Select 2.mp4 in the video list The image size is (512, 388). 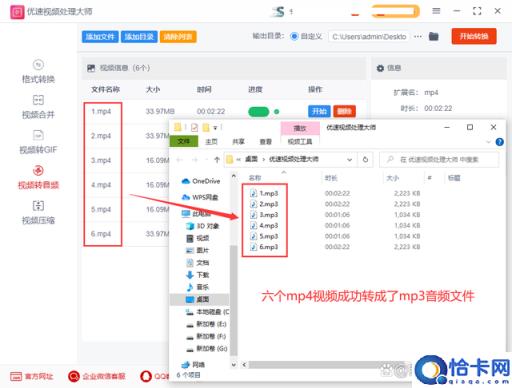click(101, 136)
